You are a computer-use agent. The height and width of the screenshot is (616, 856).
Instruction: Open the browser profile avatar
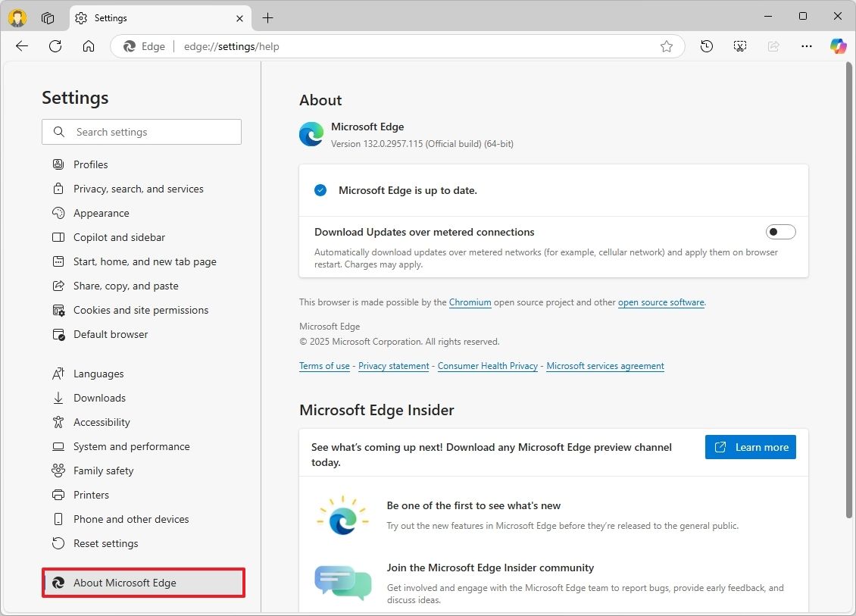click(x=17, y=17)
